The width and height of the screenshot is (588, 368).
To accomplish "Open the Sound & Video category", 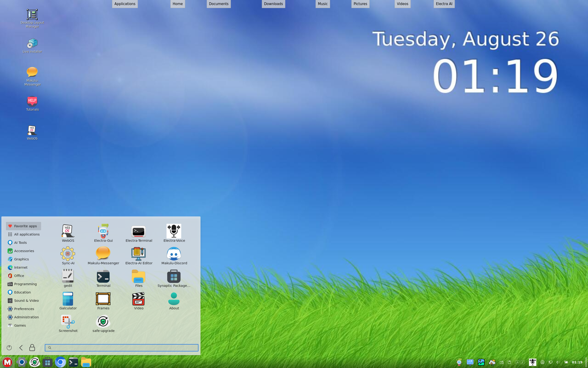I will pos(24,300).
